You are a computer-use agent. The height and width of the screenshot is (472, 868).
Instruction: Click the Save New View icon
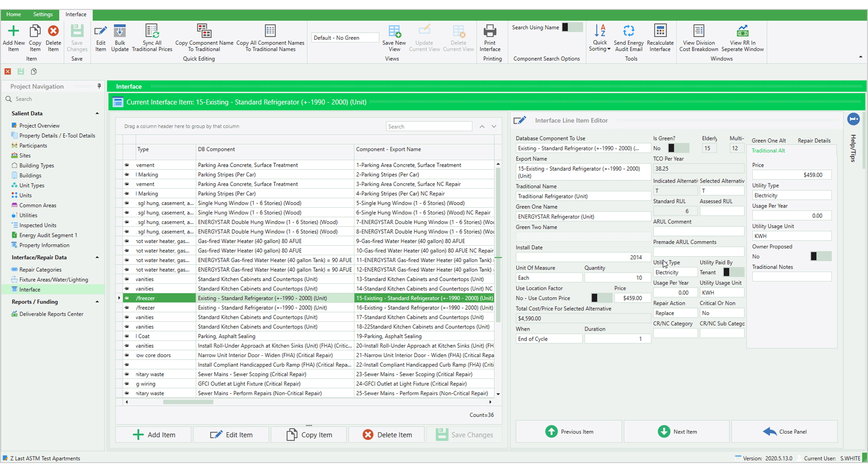point(394,38)
